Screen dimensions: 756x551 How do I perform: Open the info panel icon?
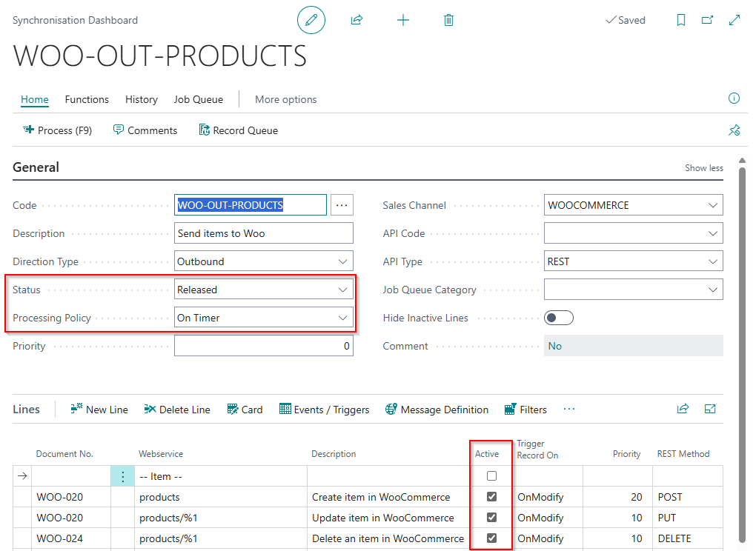[734, 98]
